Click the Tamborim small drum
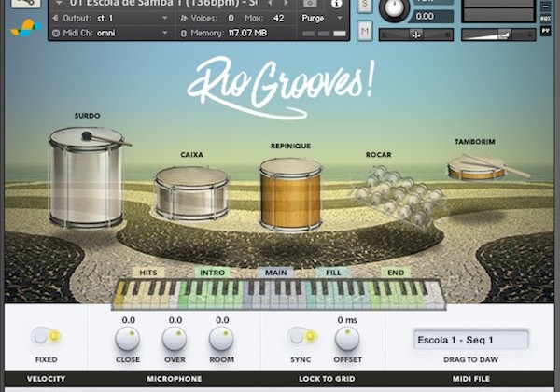560x392 pixels. coord(487,167)
